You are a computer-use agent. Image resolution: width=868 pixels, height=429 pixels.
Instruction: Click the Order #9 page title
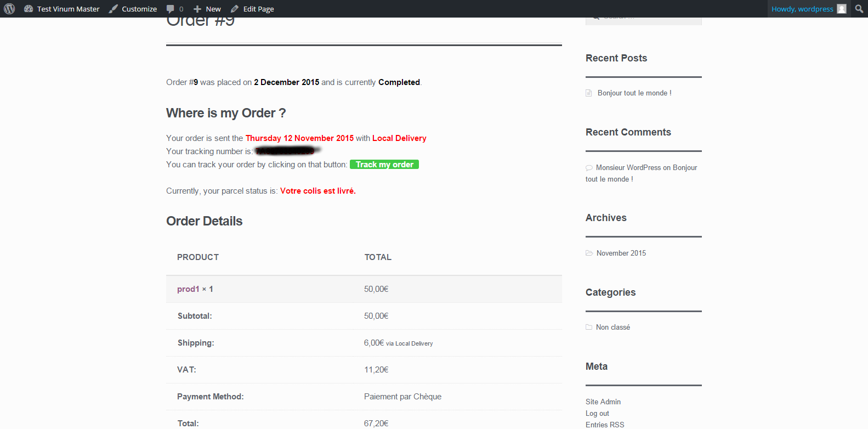(x=200, y=22)
